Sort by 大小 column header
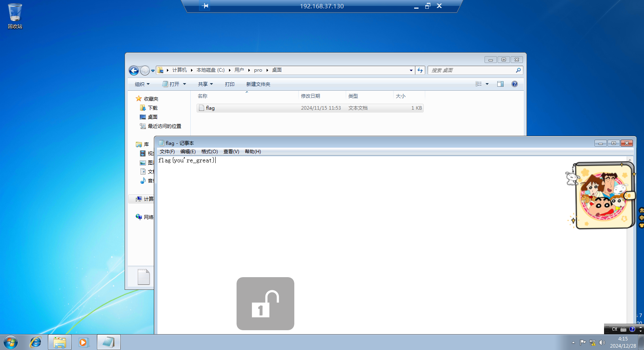 (x=409, y=96)
